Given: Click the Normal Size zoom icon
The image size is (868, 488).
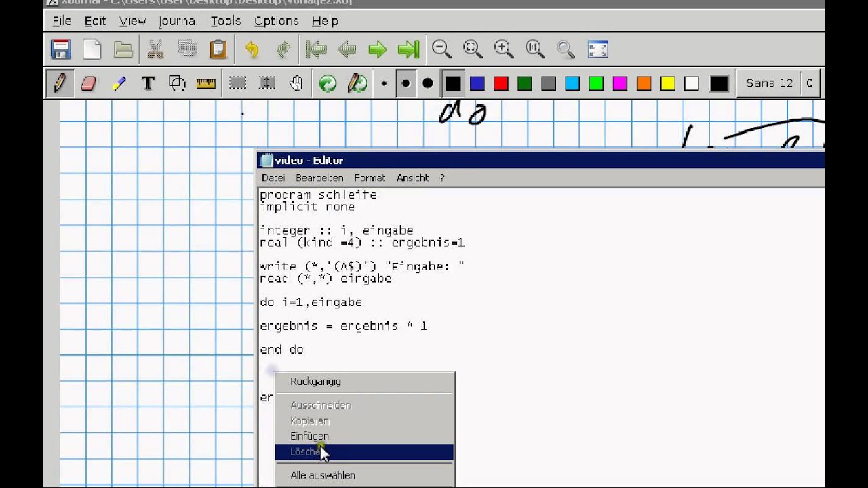Looking at the screenshot, I should [x=535, y=49].
